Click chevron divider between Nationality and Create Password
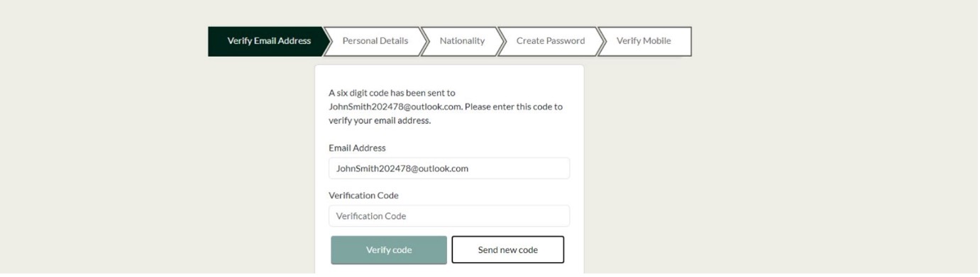Viewport: 980px width, 277px height. tap(502, 41)
